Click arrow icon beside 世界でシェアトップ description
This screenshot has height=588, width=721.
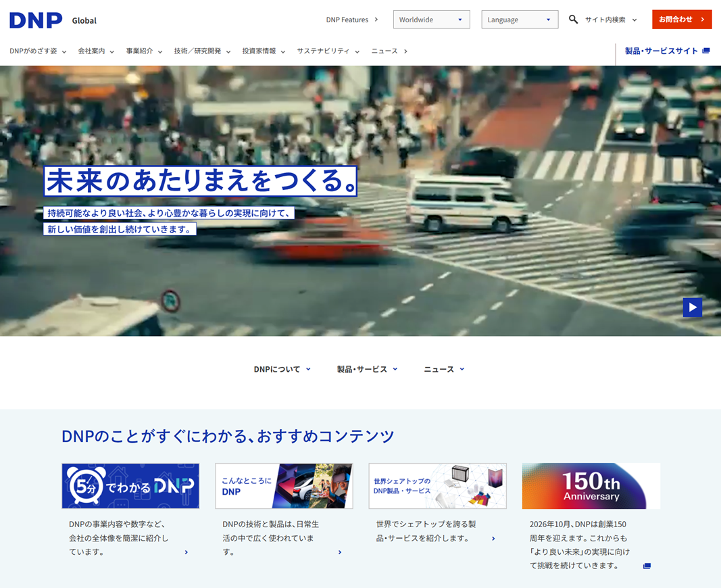[493, 539]
